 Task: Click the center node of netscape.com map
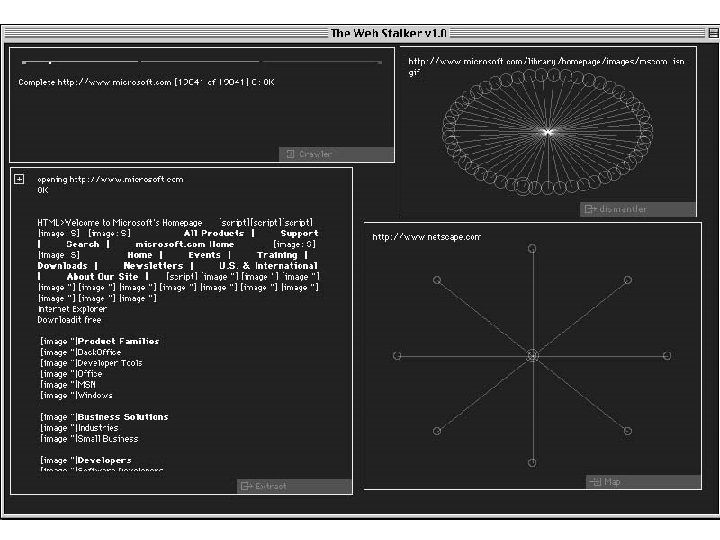(532, 355)
